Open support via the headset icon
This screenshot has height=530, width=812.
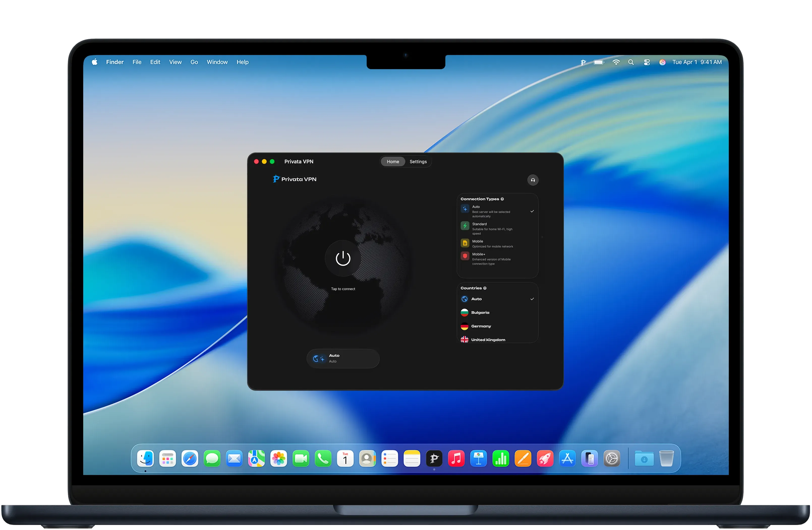[533, 180]
